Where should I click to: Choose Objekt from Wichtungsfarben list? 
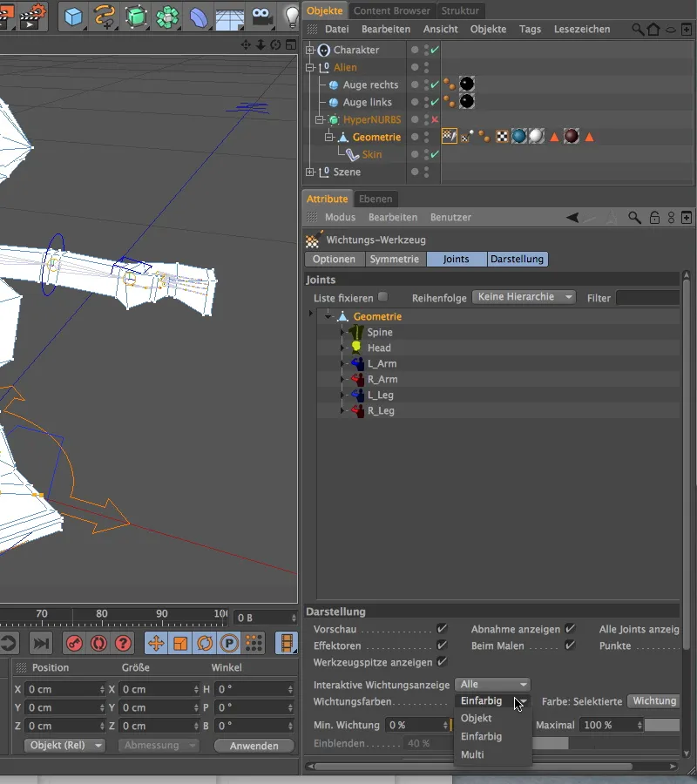pos(492,718)
